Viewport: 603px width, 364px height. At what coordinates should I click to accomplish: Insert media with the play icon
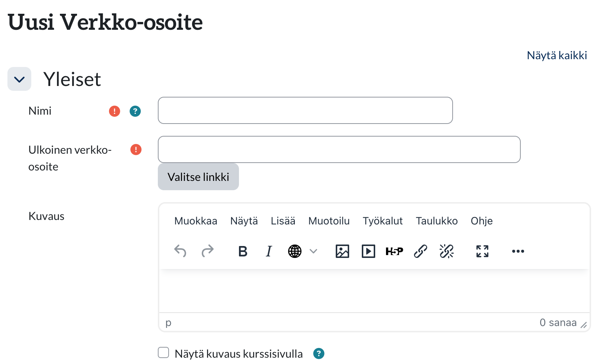pos(368,252)
